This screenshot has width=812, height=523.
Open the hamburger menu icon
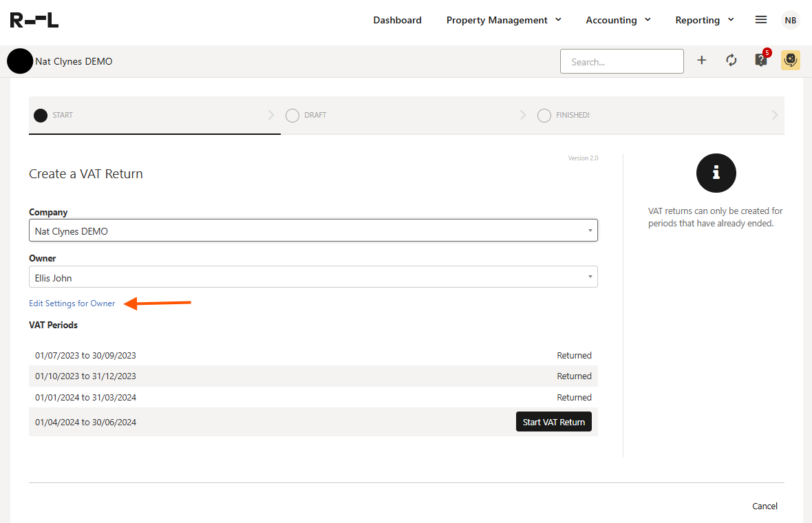pos(761,20)
